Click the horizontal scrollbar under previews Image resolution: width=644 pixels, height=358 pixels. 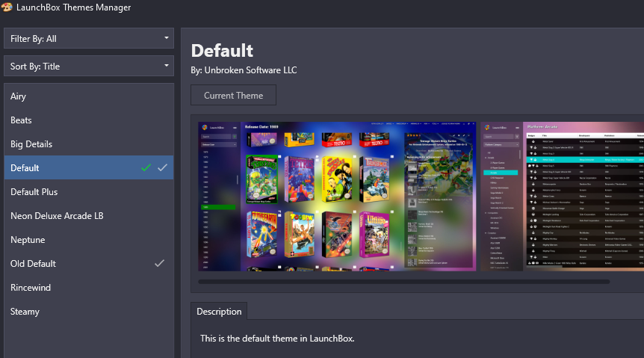pyautogui.click(x=403, y=282)
